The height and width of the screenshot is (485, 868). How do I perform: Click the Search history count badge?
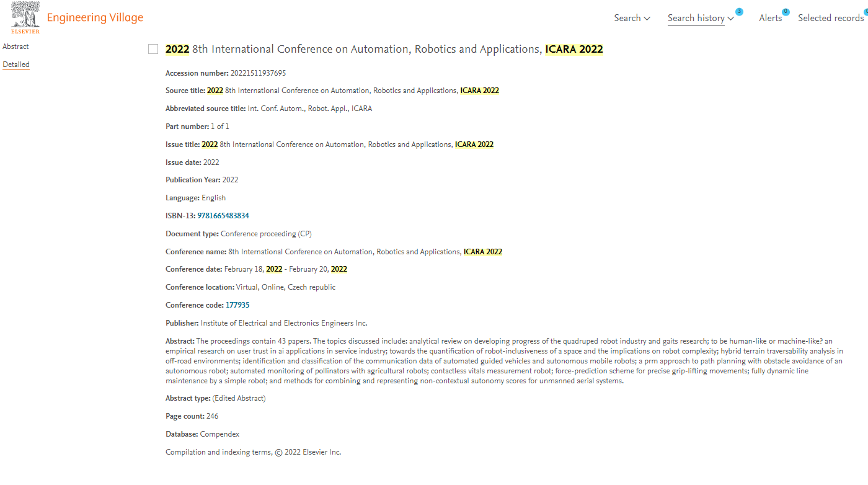tap(739, 12)
